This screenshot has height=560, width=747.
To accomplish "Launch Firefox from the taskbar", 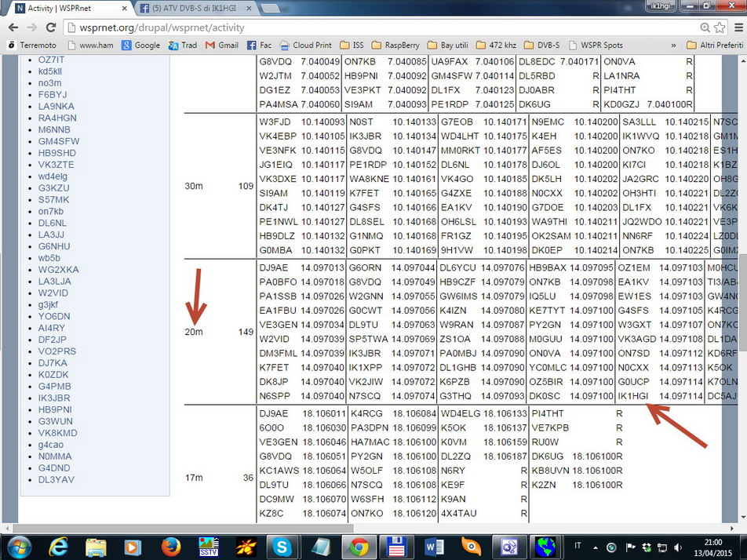I will [171, 547].
